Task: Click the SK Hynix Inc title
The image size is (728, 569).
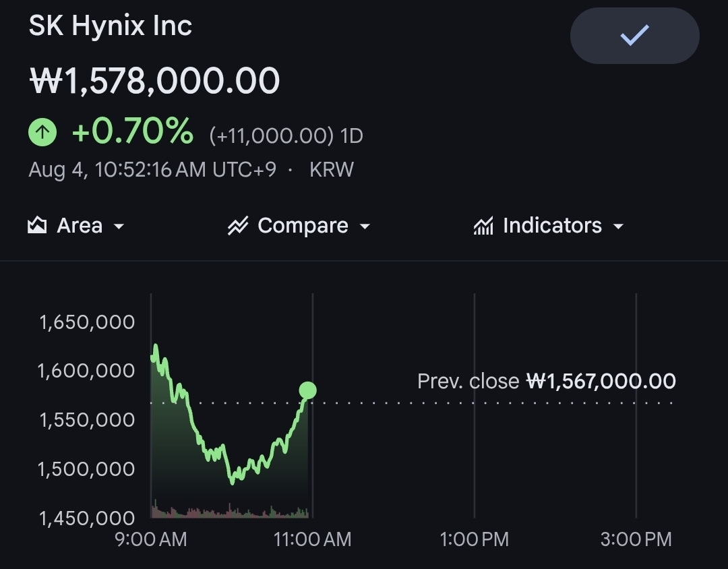Action: (x=111, y=26)
